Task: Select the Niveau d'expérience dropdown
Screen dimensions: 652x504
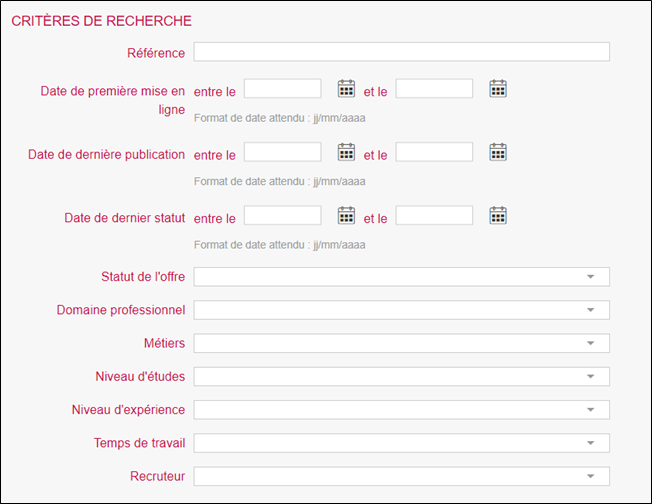Action: coord(401,410)
